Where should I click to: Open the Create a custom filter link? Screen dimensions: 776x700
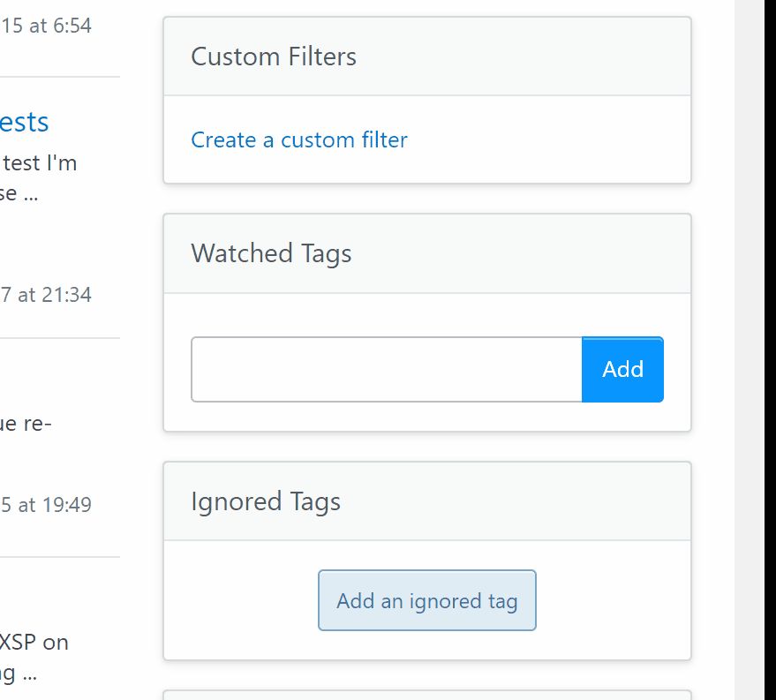click(299, 139)
